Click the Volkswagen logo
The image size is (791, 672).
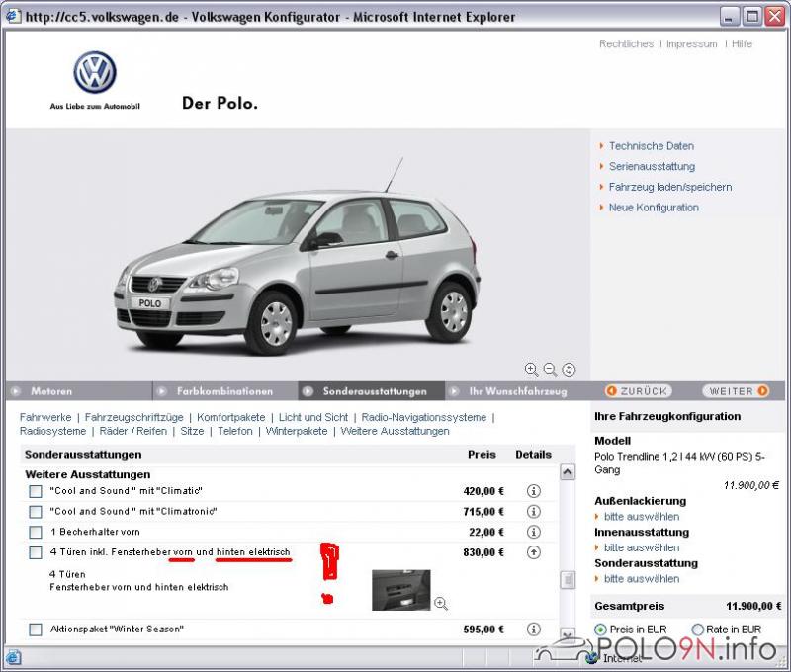coord(95,72)
